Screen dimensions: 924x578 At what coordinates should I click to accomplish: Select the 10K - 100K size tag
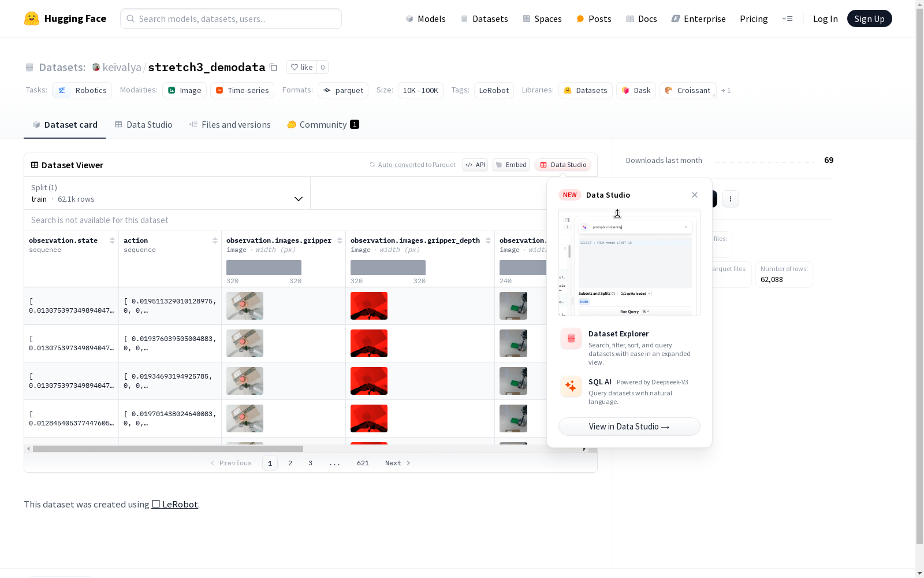pos(420,90)
